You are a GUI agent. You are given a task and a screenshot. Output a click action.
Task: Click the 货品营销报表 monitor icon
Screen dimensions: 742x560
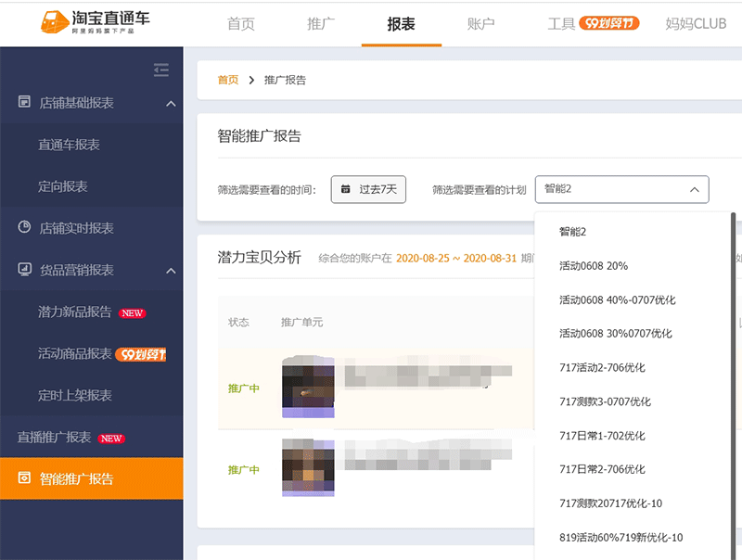(24, 270)
